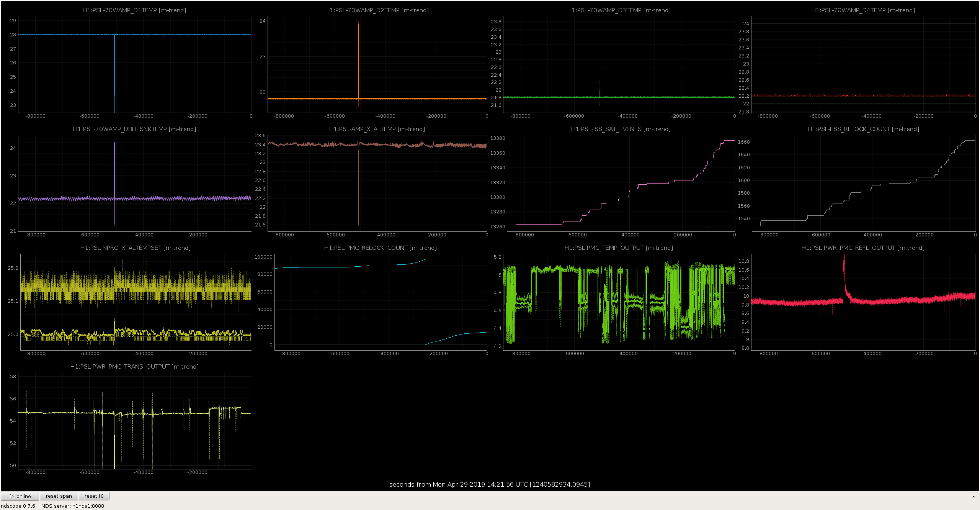The image size is (980, 510).
Task: Click the reset t0 button
Action: (94, 496)
